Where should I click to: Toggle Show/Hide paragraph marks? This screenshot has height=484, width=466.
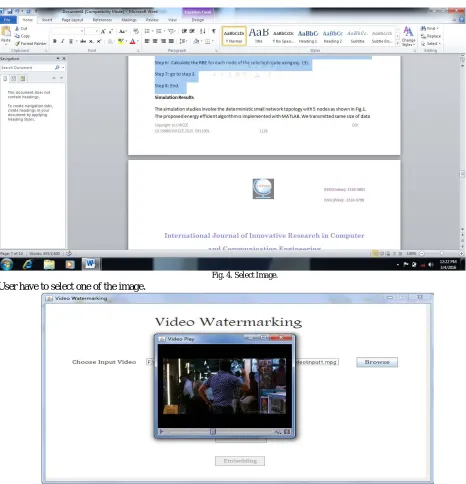click(x=214, y=31)
